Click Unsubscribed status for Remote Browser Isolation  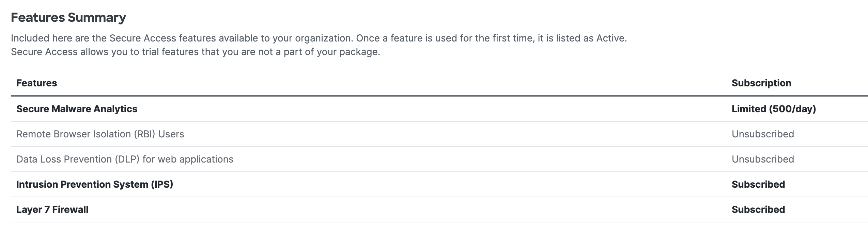(763, 134)
